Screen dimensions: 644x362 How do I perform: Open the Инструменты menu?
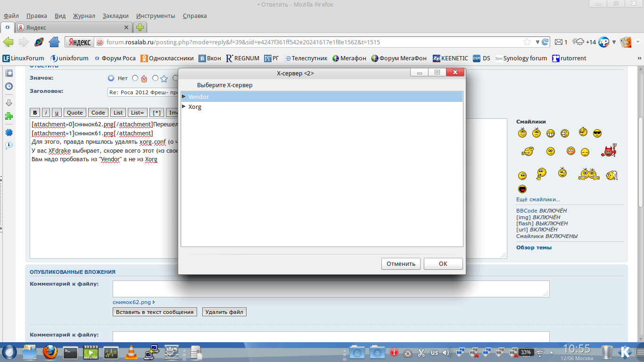156,16
